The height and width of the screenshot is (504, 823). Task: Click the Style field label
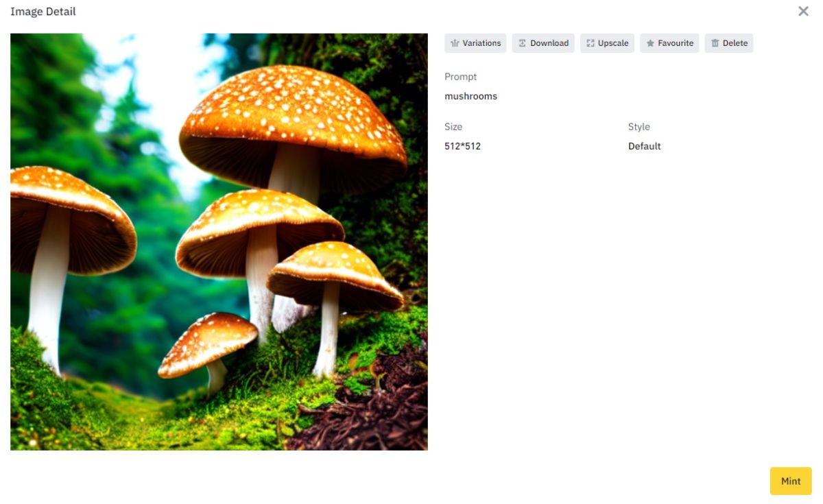pos(639,127)
